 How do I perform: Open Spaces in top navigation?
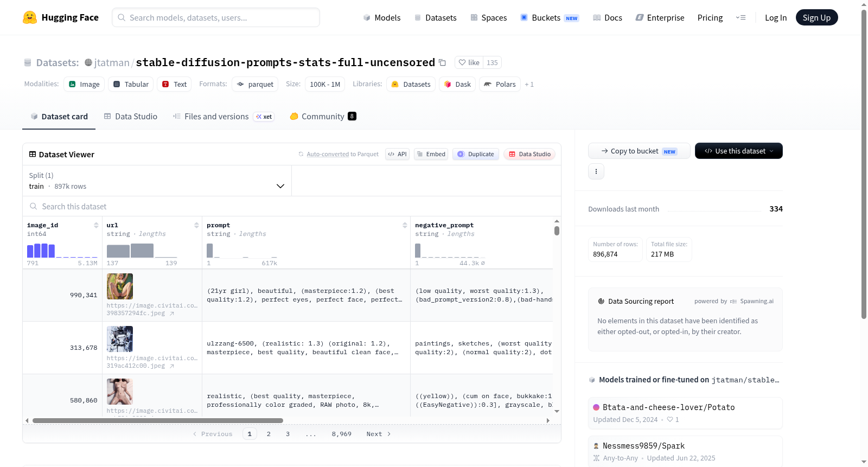[x=489, y=18]
